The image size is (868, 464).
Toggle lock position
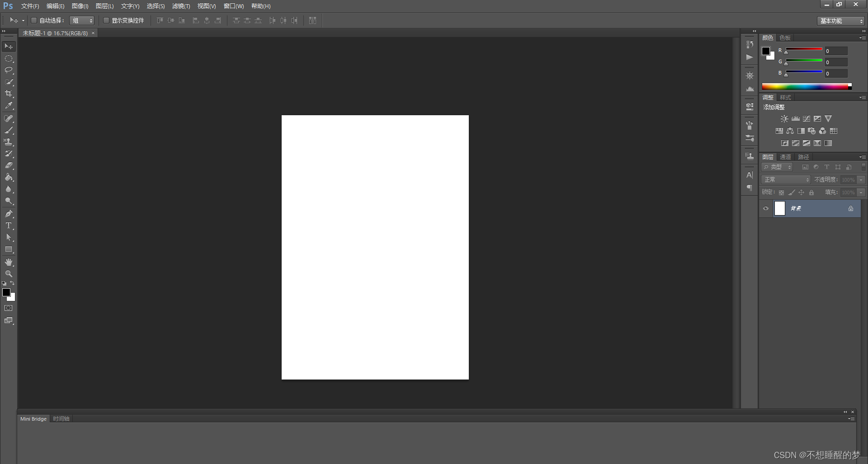(x=802, y=192)
